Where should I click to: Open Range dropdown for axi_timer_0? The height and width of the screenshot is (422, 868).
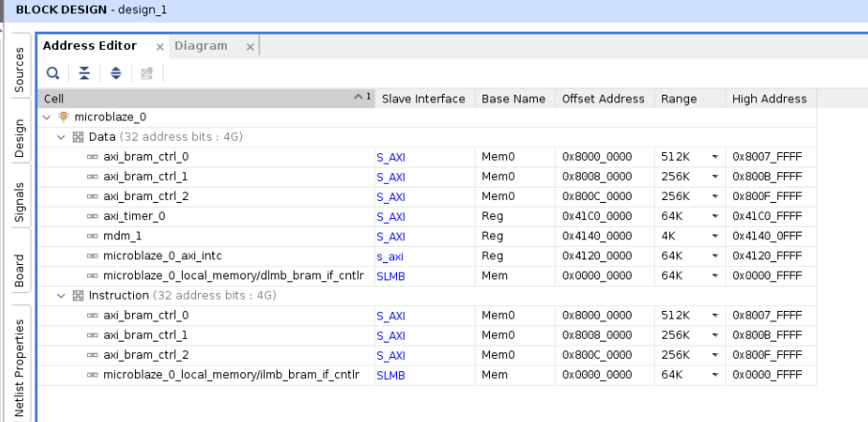715,217
